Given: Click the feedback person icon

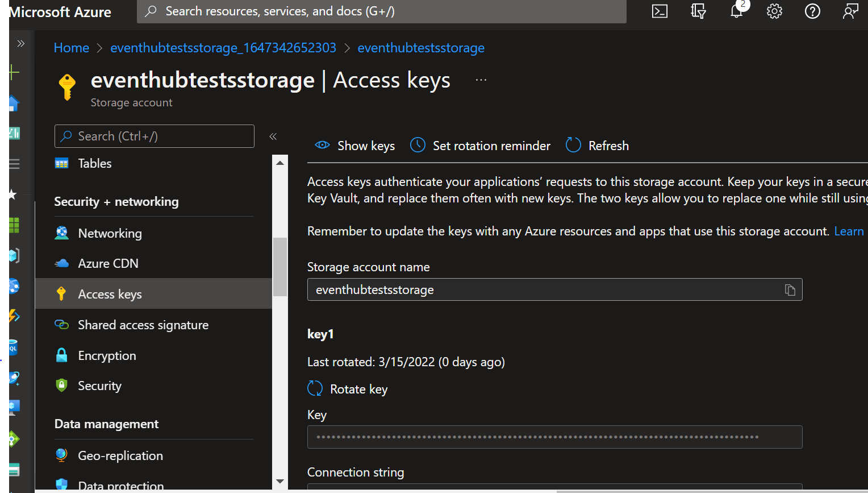Looking at the screenshot, I should click(x=850, y=11).
